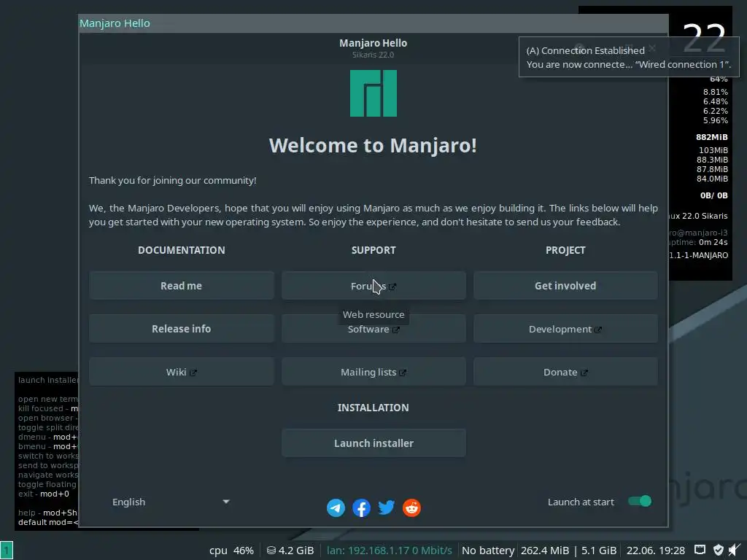
Task: Select workspace 1 indicator in the bar
Action: 7,551
